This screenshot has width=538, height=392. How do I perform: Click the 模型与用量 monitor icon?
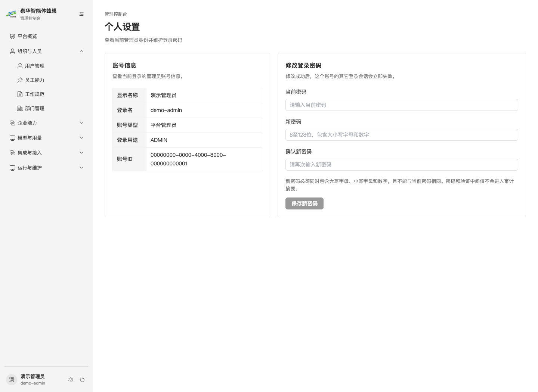click(x=12, y=138)
